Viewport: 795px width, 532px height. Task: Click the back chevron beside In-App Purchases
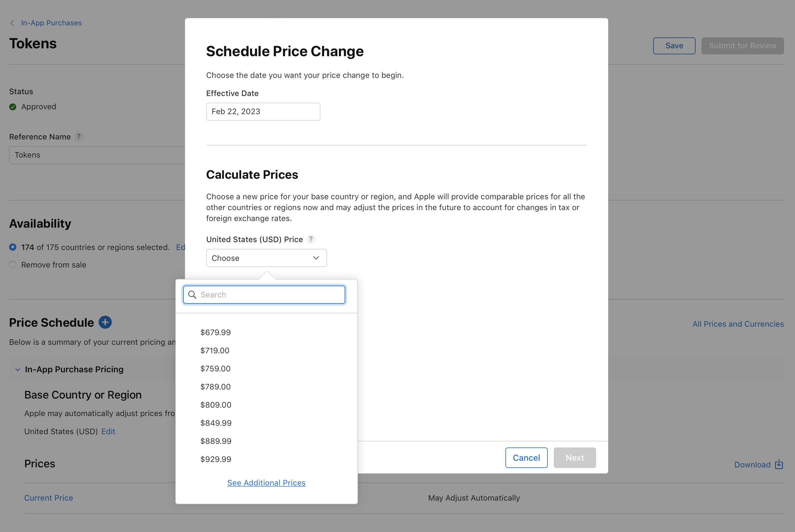click(12, 23)
